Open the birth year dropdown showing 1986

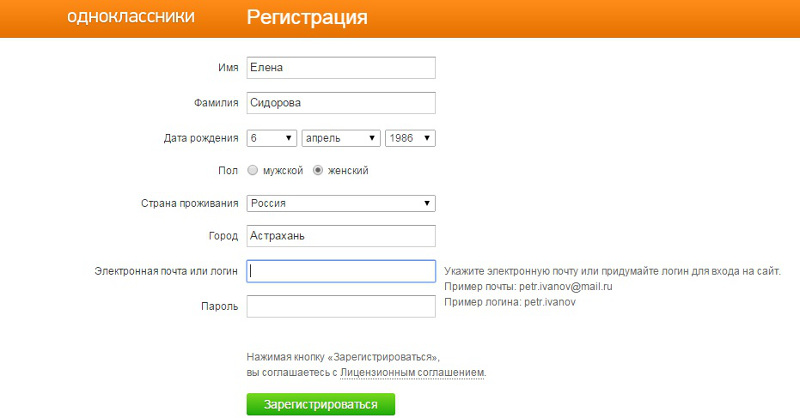pos(410,138)
